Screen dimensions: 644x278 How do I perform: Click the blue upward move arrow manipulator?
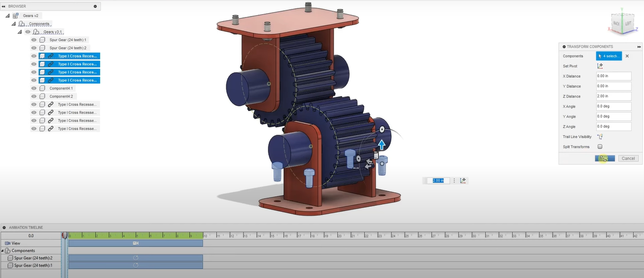click(x=381, y=145)
